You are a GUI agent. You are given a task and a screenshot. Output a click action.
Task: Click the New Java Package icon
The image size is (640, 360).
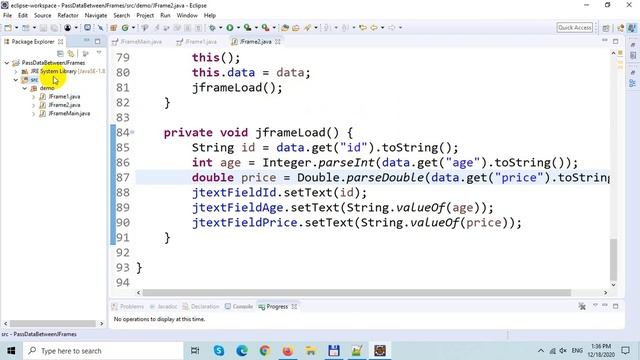[113, 28]
